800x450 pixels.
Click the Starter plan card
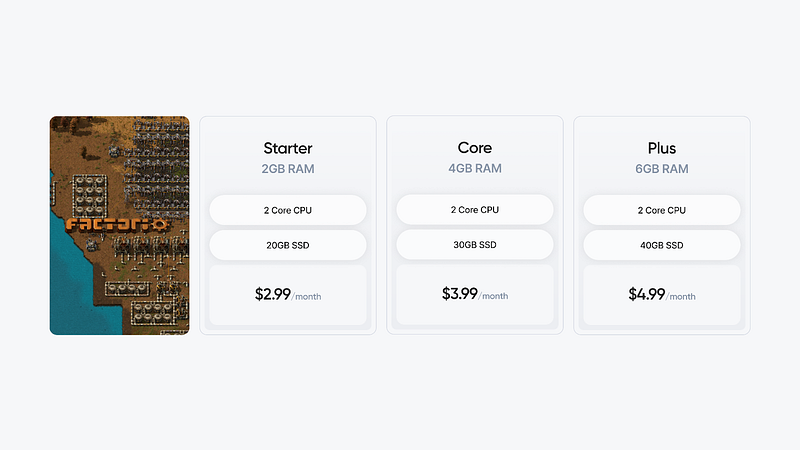click(288, 128)
